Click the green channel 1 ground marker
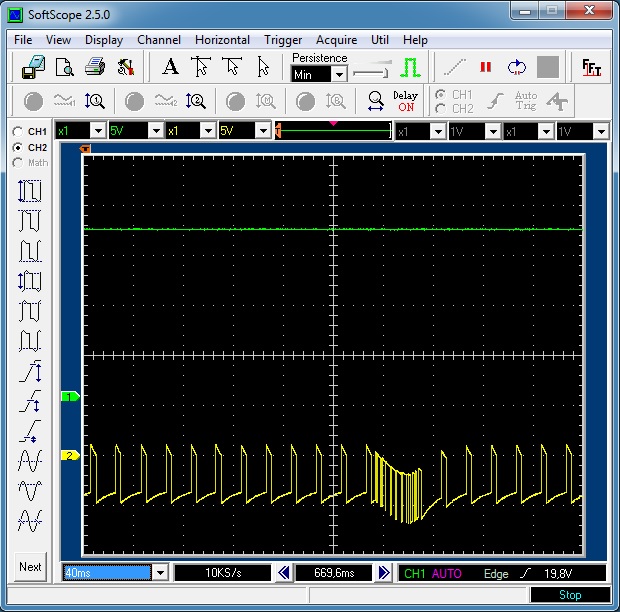620x612 pixels. coord(70,397)
